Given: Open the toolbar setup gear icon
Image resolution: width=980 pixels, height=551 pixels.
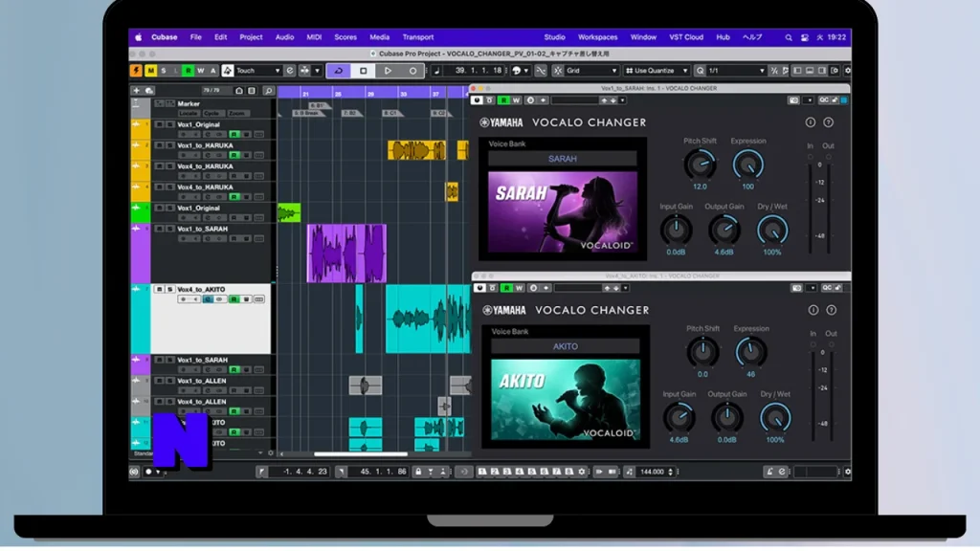Looking at the screenshot, I should (x=848, y=71).
